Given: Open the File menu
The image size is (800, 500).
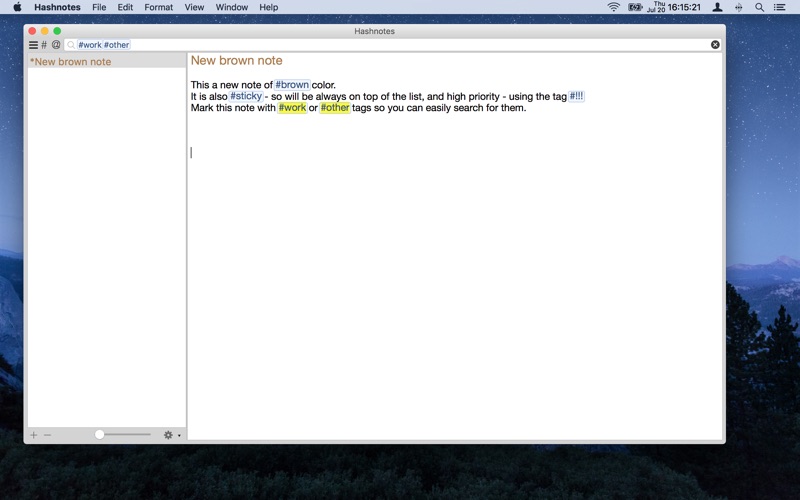Looking at the screenshot, I should [99, 7].
